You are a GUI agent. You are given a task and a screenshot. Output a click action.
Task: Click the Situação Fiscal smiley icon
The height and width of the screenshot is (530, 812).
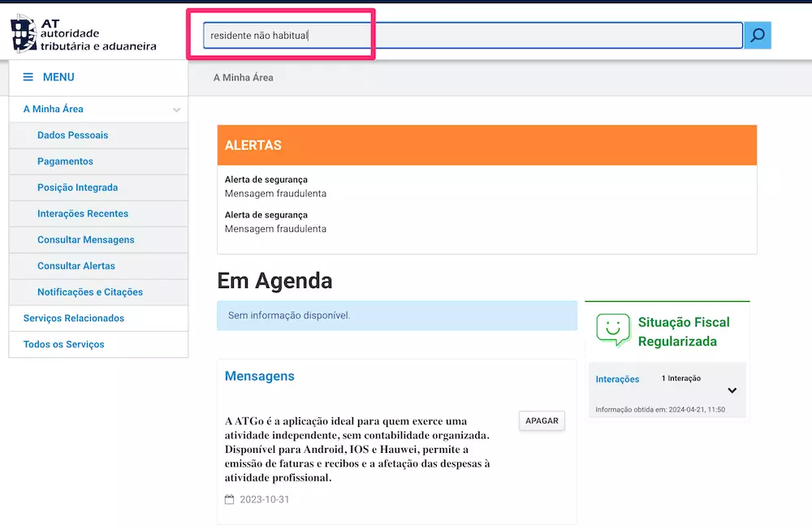(613, 330)
